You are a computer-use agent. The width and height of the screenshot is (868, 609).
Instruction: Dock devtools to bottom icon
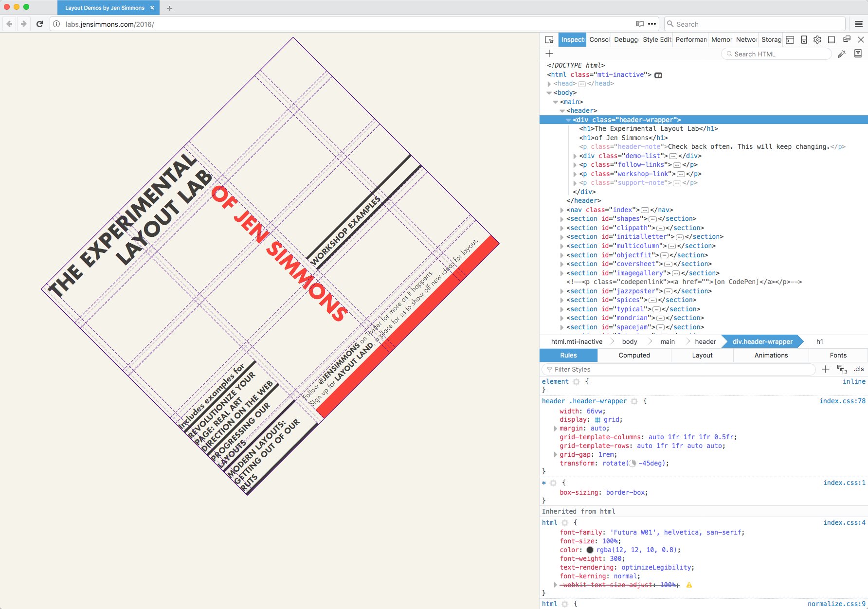point(832,40)
